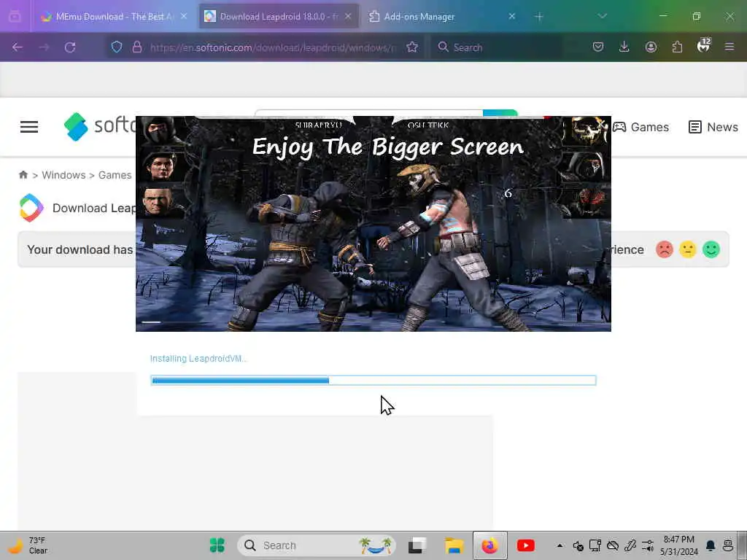The image size is (747, 560).
Task: Open the Windows Start button
Action: tap(217, 545)
